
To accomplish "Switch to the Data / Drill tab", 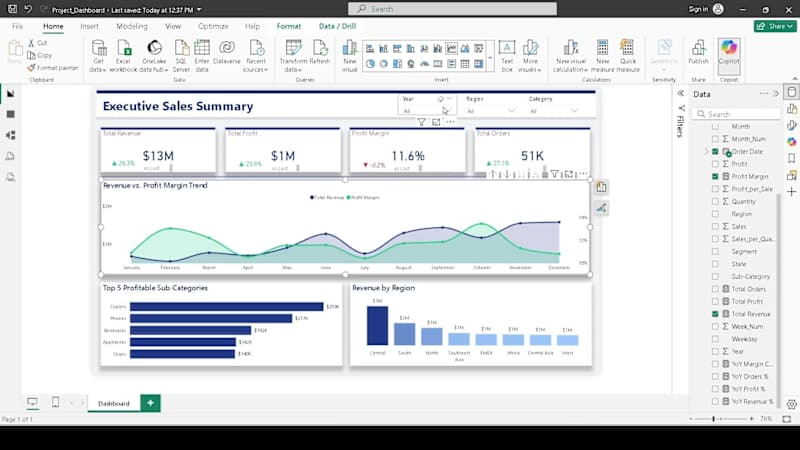I will tap(337, 26).
